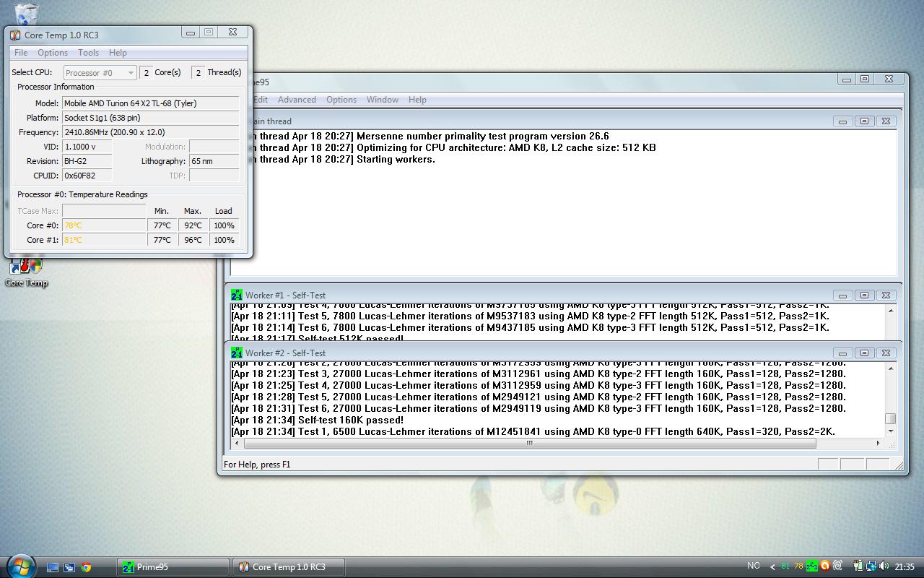
Task: Click the 65 nm lithography value
Action: [214, 161]
